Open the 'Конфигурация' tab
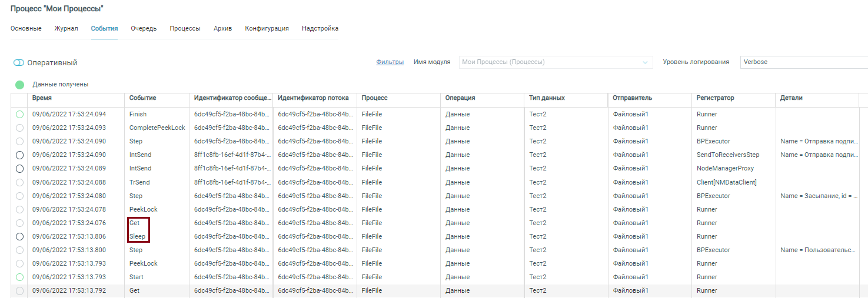868x298 pixels. coord(267,28)
